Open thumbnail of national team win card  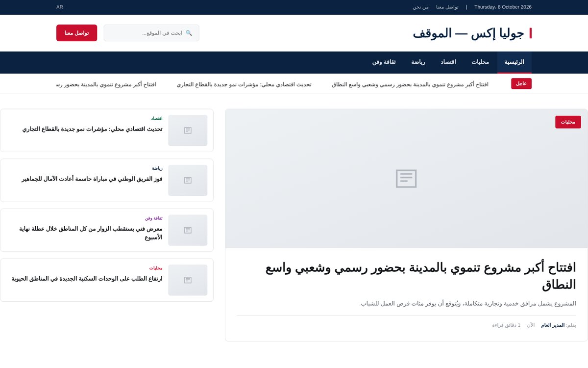188,180
